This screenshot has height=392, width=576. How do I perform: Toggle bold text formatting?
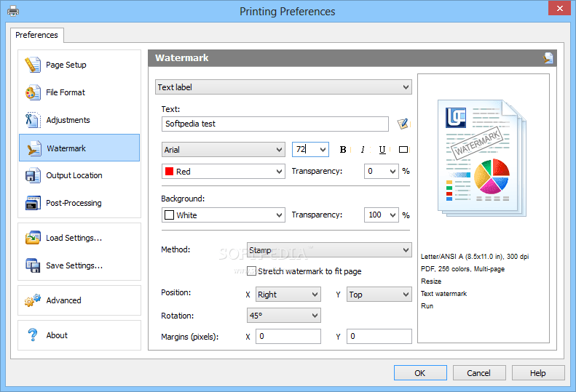343,150
